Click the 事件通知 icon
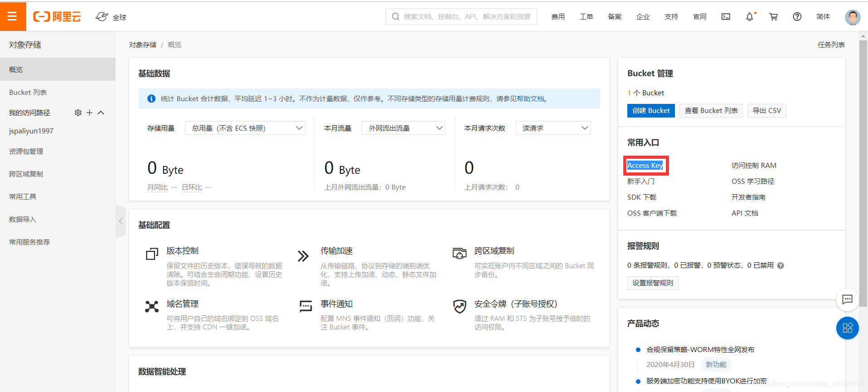The width and height of the screenshot is (868, 392). click(306, 307)
